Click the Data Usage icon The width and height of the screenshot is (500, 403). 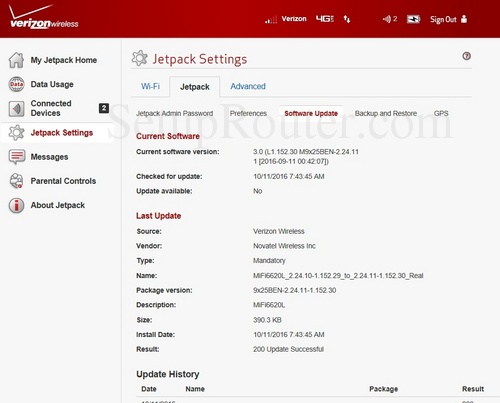click(16, 84)
